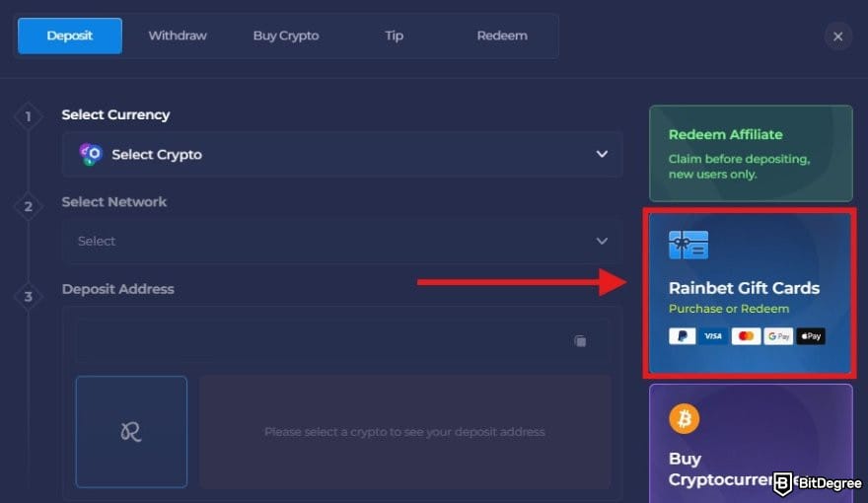Open the Redeem Affiliate card

(751, 153)
